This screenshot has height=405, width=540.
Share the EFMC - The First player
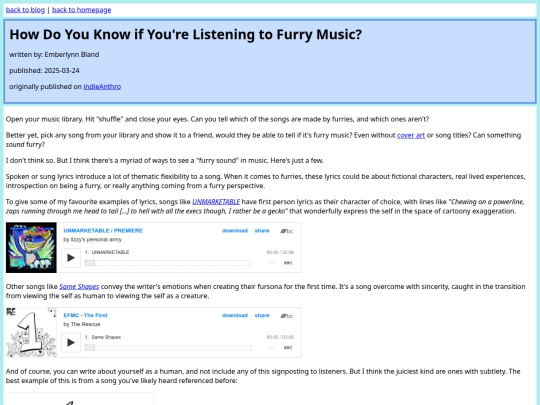[x=262, y=315]
